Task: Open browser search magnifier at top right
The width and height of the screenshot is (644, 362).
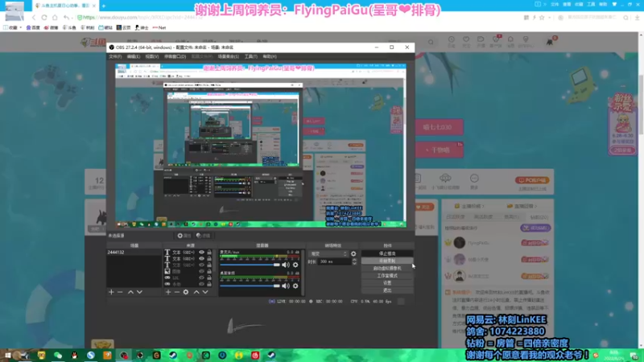Action: [625, 18]
